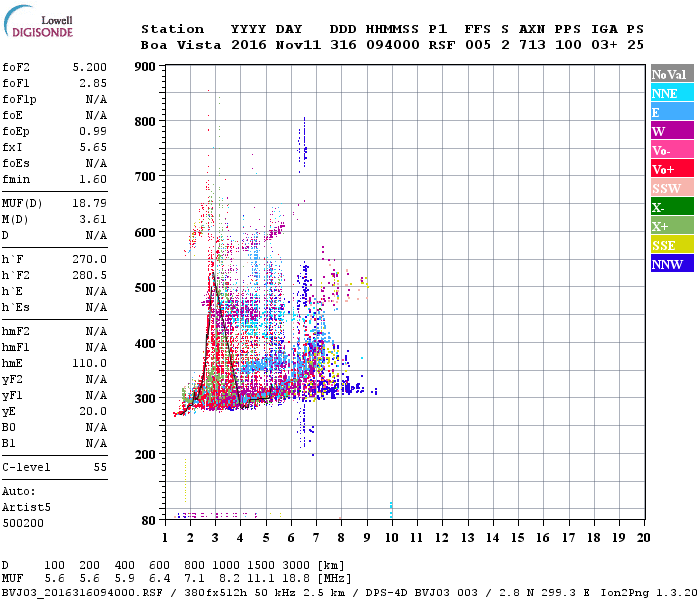Select the Vo- pink legend swatch
700x600 pixels.
[x=672, y=150]
